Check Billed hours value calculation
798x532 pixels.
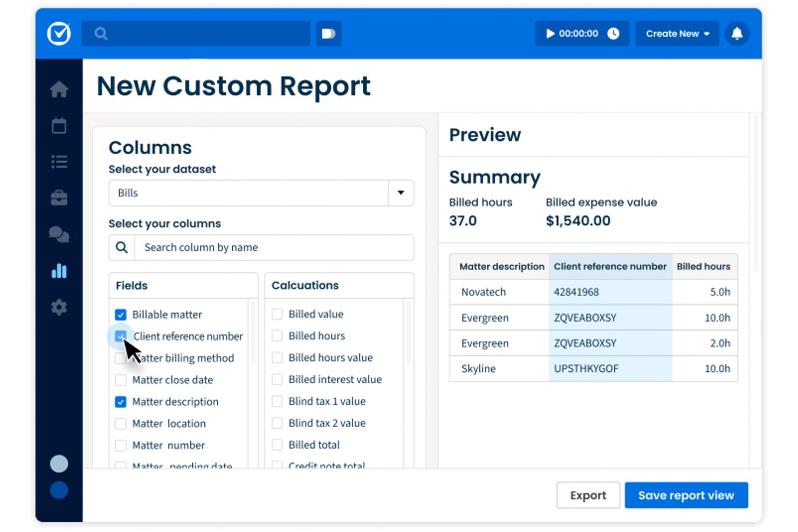277,357
